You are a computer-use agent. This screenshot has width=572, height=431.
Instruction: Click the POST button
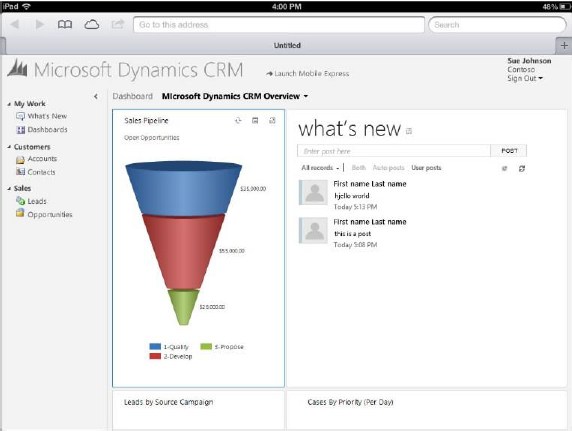(509, 151)
